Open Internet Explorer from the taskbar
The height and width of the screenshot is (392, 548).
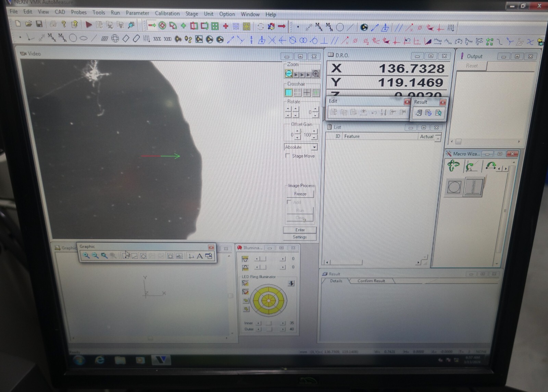(x=100, y=360)
